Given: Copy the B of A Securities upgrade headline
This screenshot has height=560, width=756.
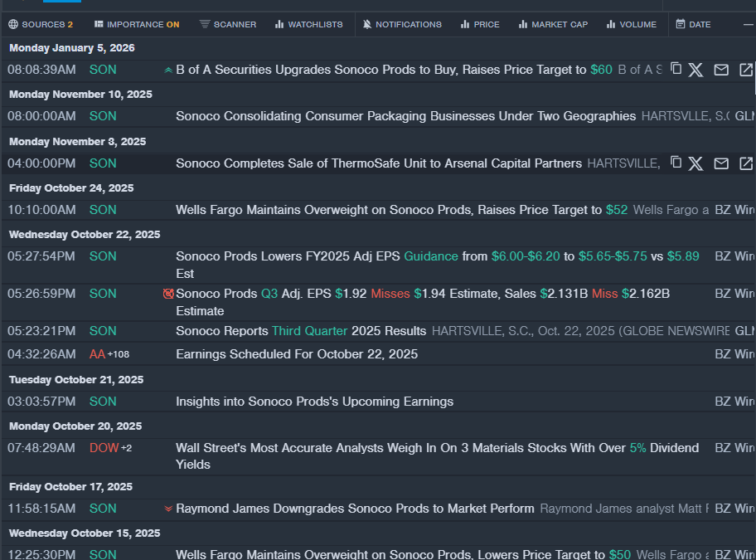Looking at the screenshot, I should click(676, 69).
